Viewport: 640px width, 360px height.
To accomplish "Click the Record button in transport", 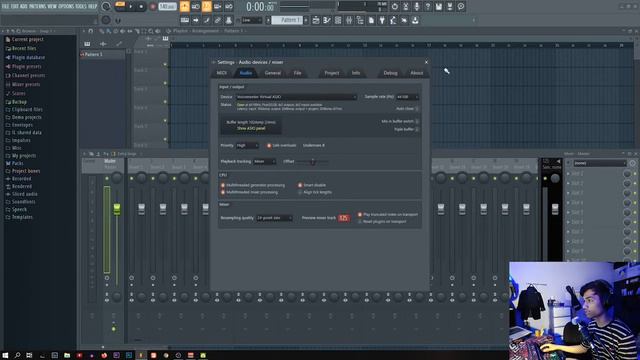I will [x=152, y=7].
